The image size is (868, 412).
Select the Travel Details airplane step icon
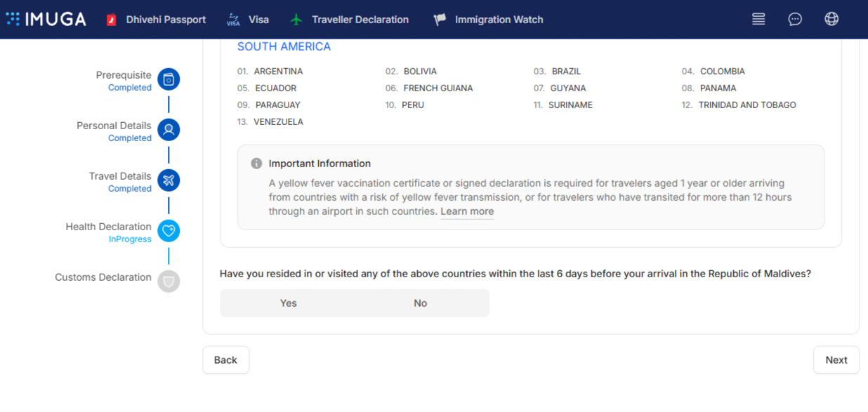pyautogui.click(x=169, y=180)
